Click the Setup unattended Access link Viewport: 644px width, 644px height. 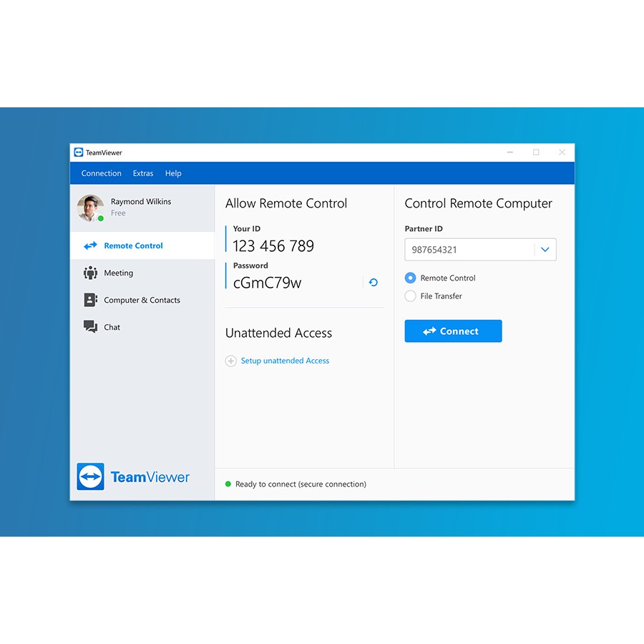[285, 361]
